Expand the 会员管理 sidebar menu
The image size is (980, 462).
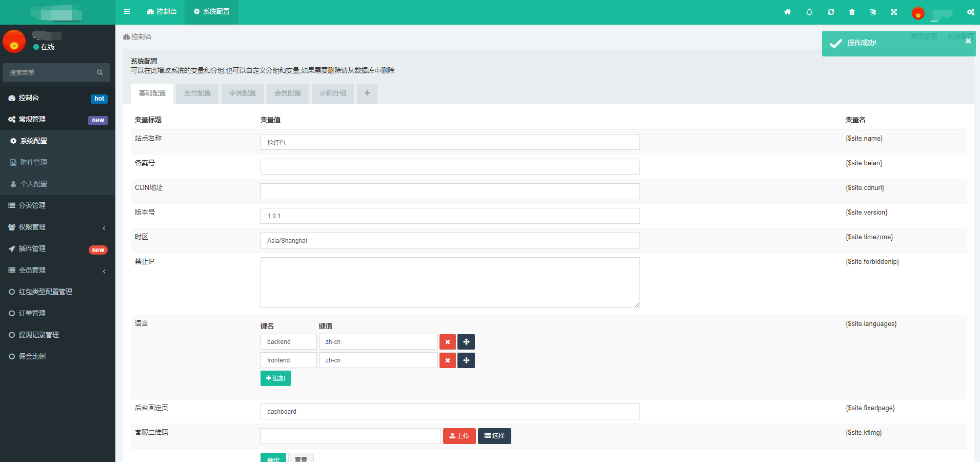click(56, 270)
